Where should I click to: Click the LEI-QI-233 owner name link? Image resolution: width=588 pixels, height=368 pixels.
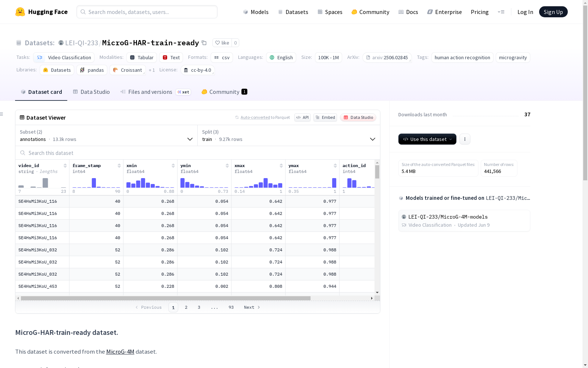82,43
